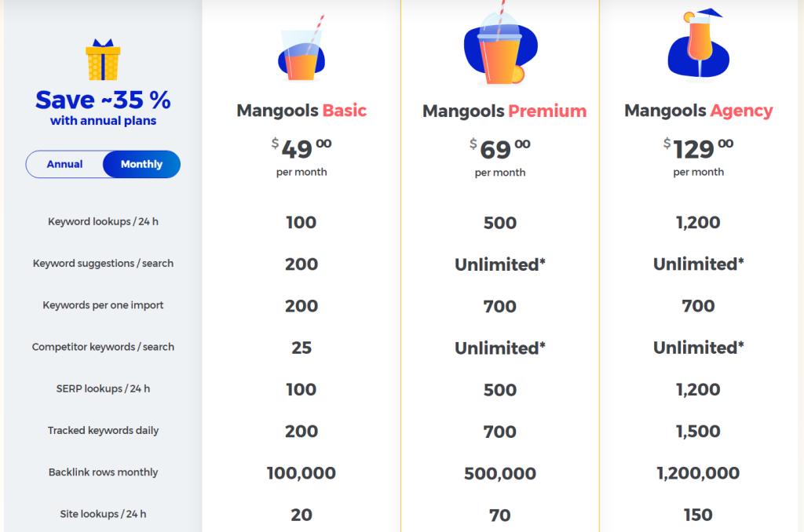Click the Backlink rows monthly label

click(103, 472)
